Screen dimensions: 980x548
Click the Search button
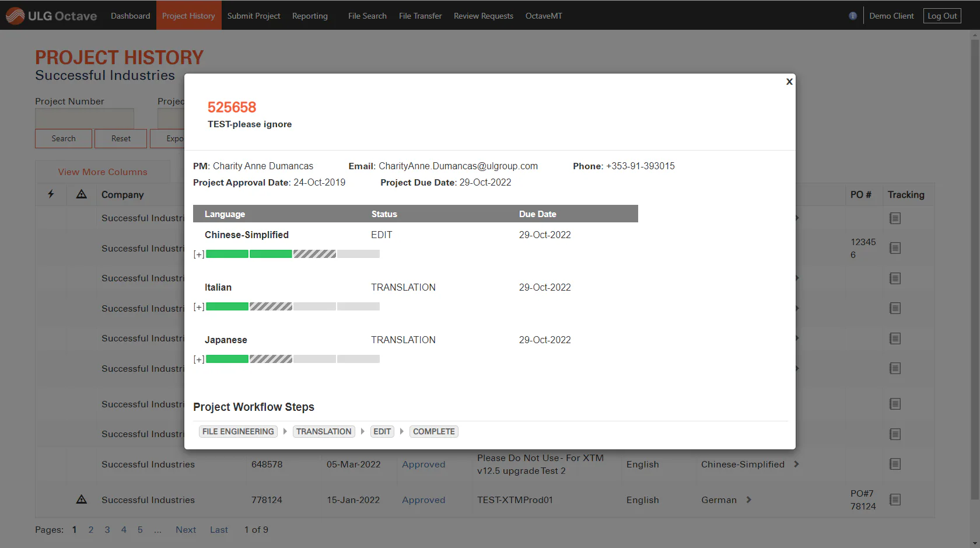point(64,138)
